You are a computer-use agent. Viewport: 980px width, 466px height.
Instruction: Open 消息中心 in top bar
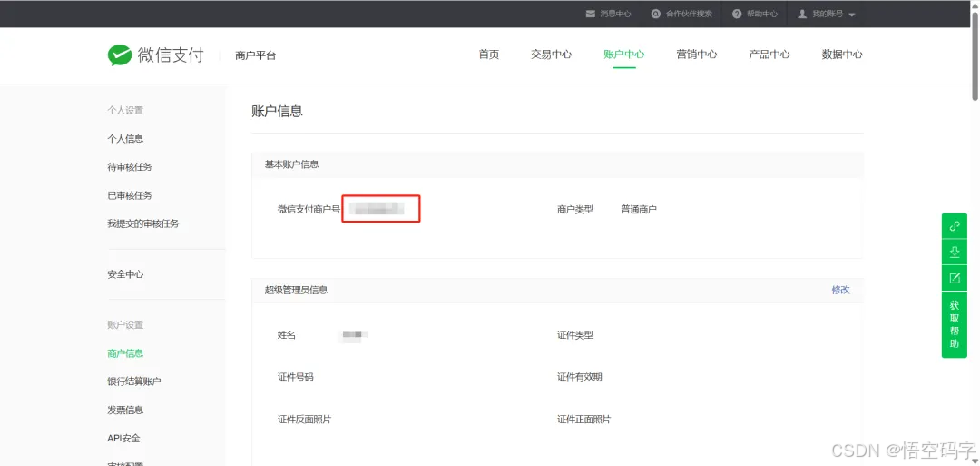click(x=615, y=14)
